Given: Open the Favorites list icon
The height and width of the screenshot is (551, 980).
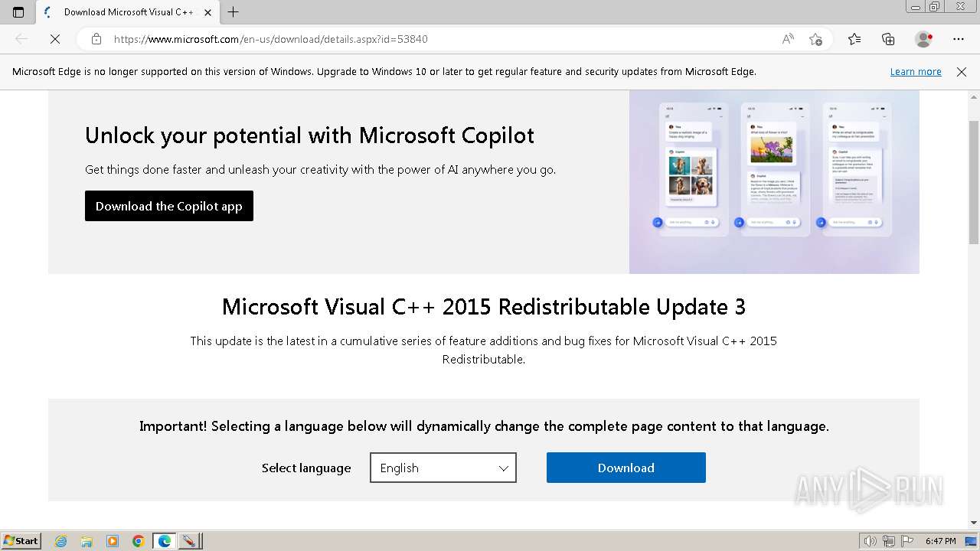Looking at the screenshot, I should [x=854, y=39].
